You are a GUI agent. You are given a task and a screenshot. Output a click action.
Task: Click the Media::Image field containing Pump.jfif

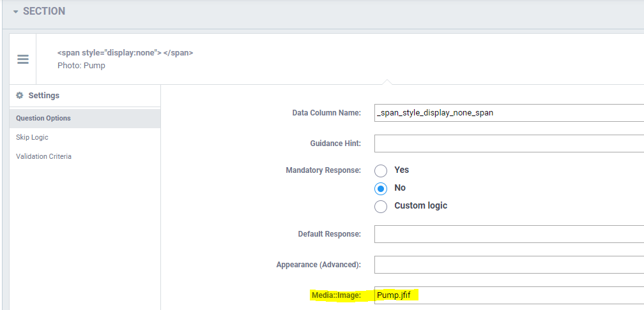coord(509,295)
